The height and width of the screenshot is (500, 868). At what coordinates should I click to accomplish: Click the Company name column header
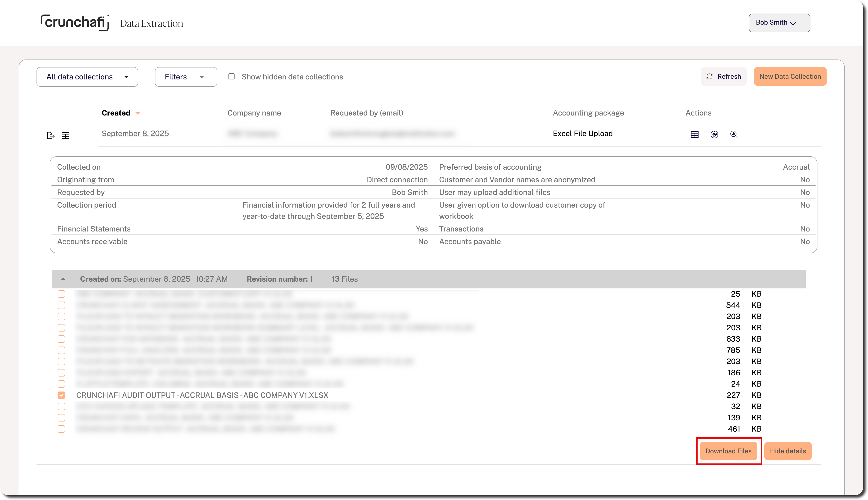[x=254, y=113]
